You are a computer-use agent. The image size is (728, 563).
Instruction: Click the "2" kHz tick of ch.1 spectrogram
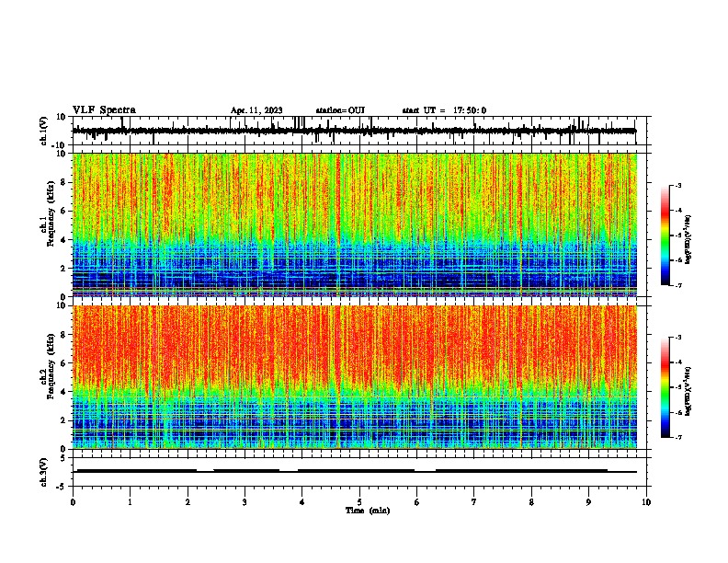click(63, 269)
